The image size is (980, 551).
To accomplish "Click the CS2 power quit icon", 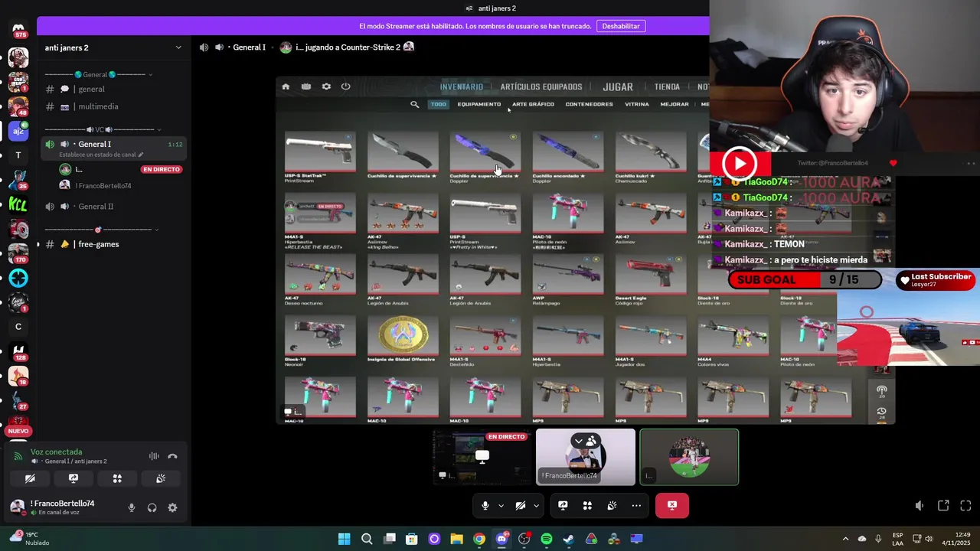I will point(346,86).
